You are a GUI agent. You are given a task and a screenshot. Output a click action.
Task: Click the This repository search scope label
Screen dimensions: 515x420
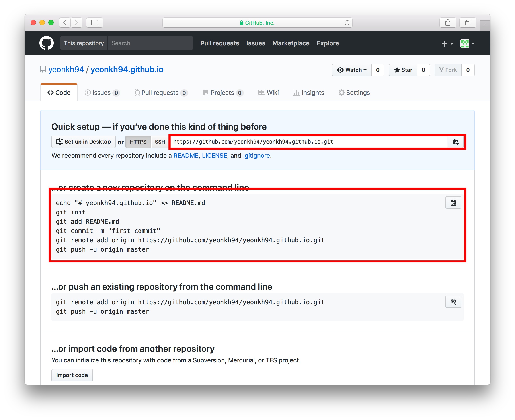click(x=84, y=43)
